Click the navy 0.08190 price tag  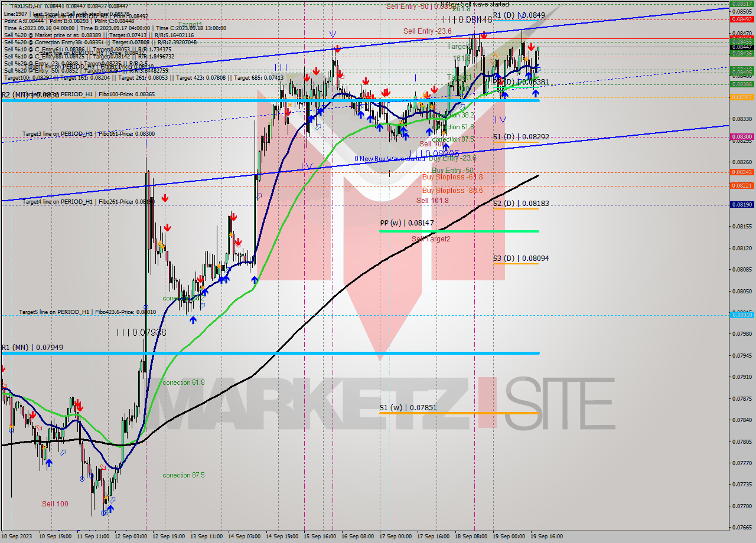pos(742,204)
